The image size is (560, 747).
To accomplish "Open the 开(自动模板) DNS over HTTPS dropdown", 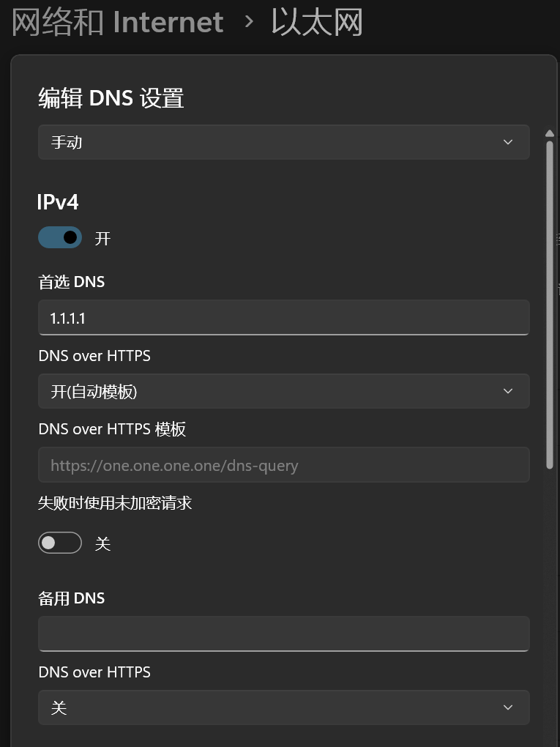I will tap(283, 391).
